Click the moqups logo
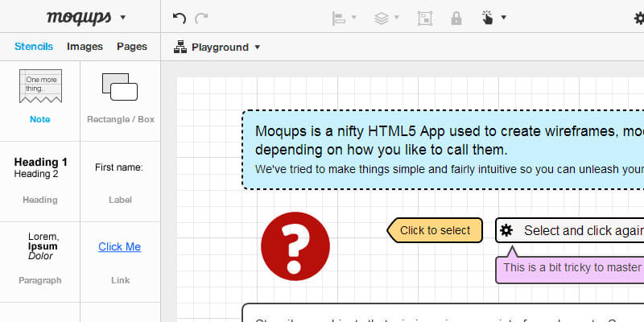 coord(79,17)
